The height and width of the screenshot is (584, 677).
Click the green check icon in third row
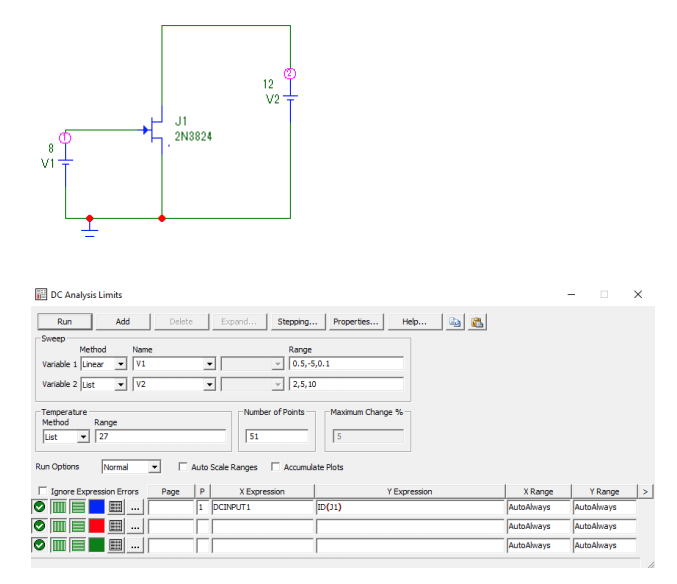pyautogui.click(x=40, y=545)
